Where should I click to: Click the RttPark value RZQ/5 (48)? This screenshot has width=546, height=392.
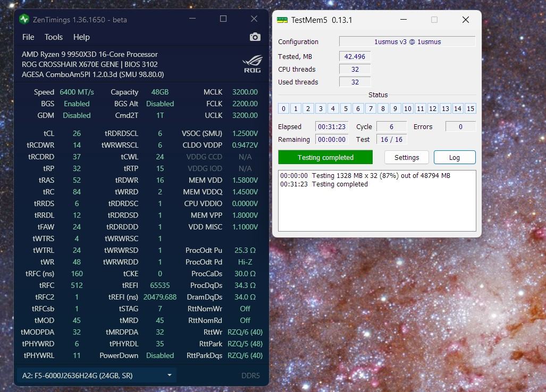[x=245, y=344]
